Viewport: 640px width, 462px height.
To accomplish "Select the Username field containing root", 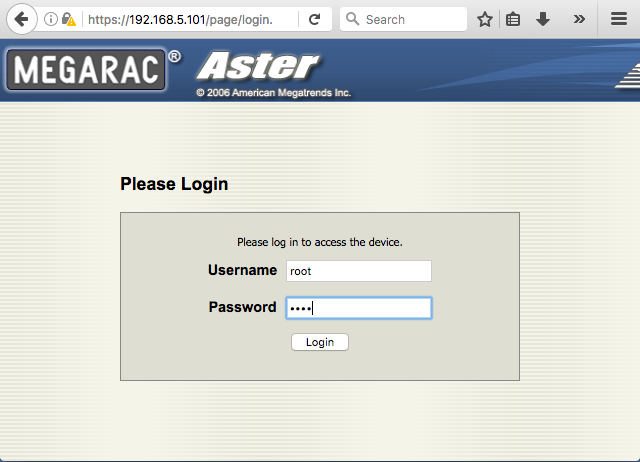I will [x=359, y=271].
